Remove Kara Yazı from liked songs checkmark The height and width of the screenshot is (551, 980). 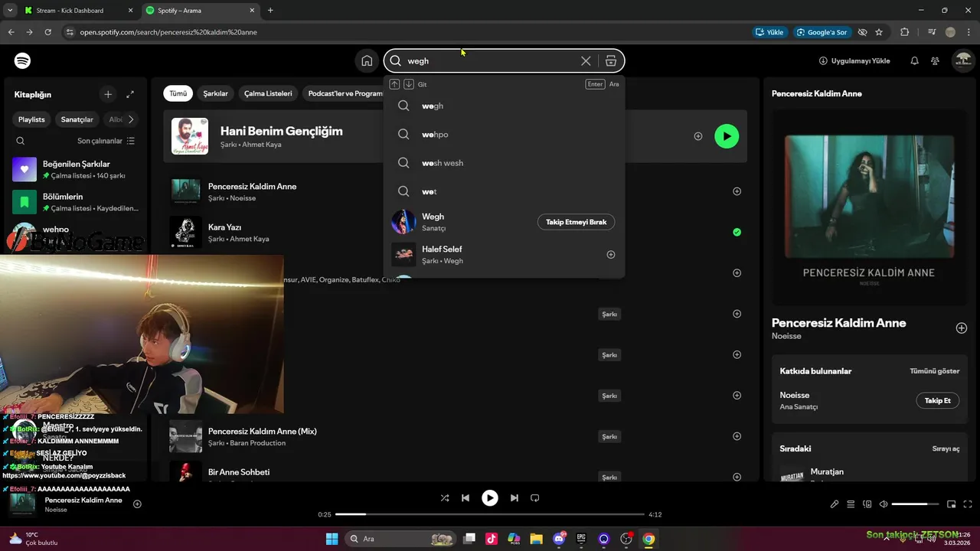click(737, 232)
